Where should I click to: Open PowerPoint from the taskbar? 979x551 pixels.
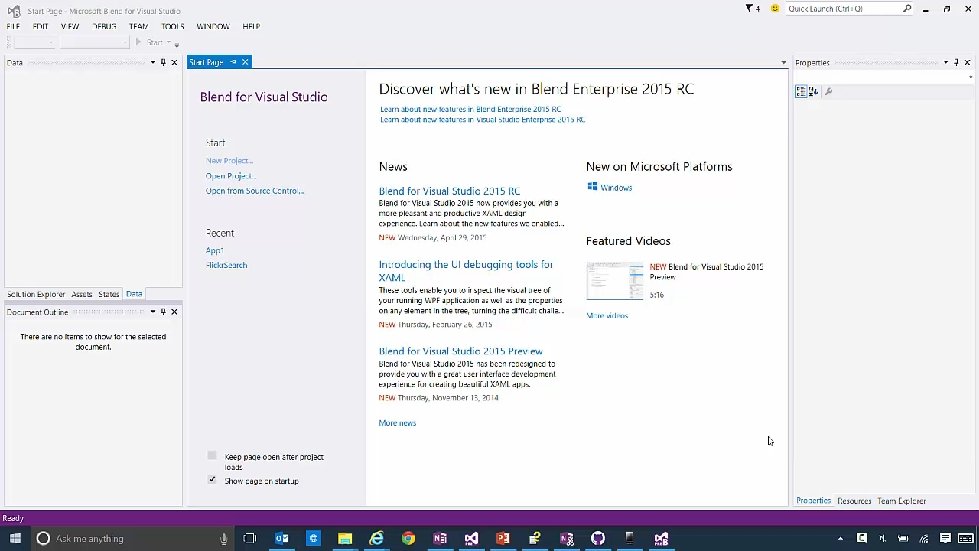[x=503, y=538]
